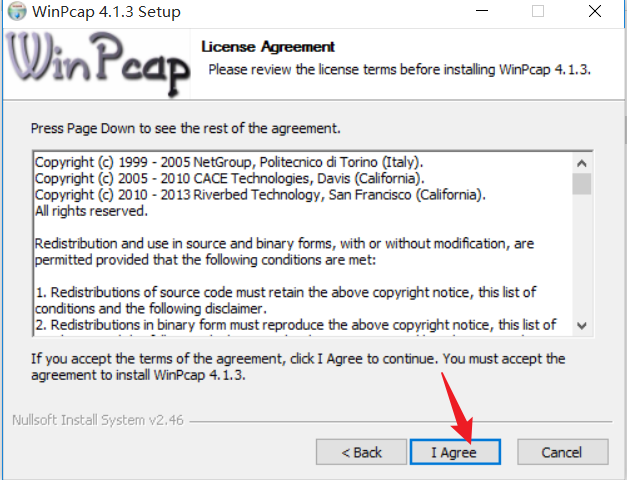Viewport: 627px width, 480px height.
Task: Close the WinPcap Setup window
Action: coord(595,11)
